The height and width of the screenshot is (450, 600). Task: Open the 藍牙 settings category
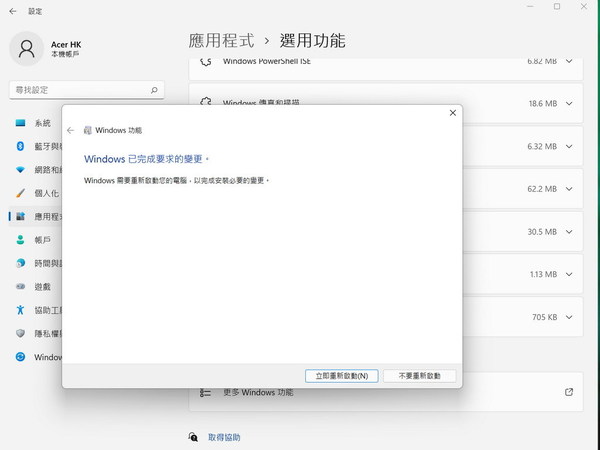[x=34, y=146]
